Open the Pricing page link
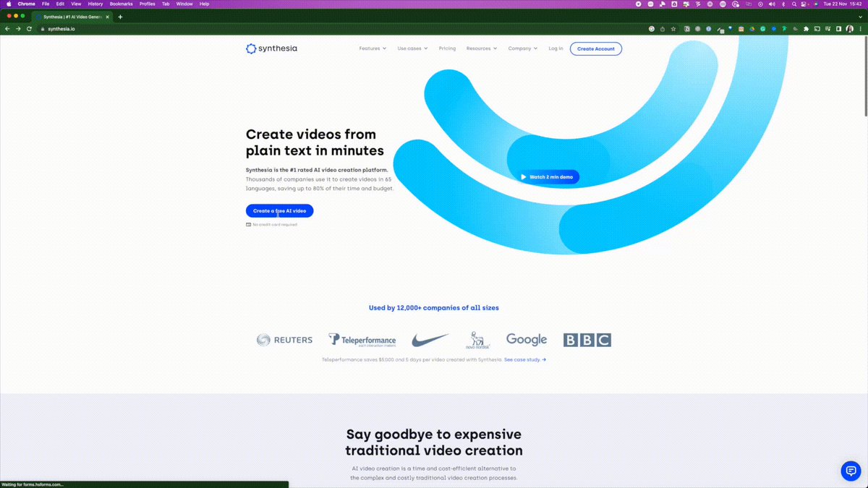Screen dimensions: 868x488 tap(447, 48)
